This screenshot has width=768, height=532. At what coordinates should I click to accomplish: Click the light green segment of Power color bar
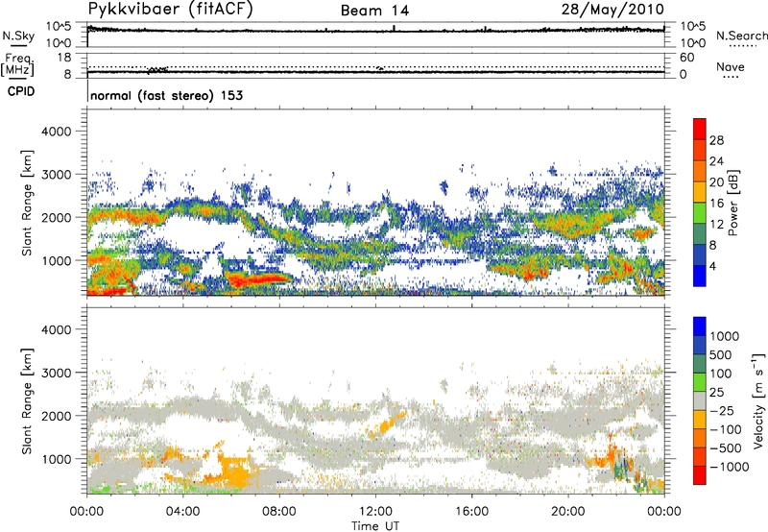pos(700,212)
